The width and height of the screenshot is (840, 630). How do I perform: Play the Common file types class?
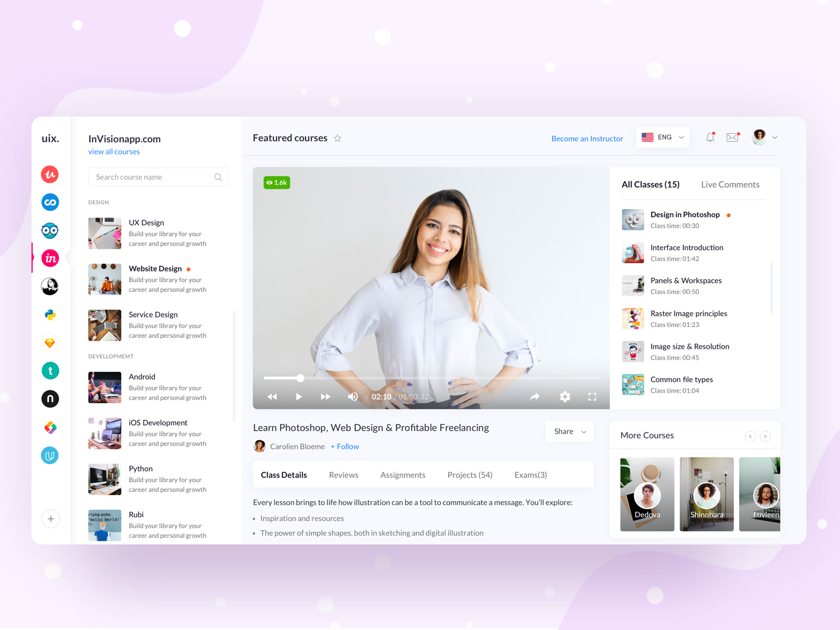coord(693,385)
